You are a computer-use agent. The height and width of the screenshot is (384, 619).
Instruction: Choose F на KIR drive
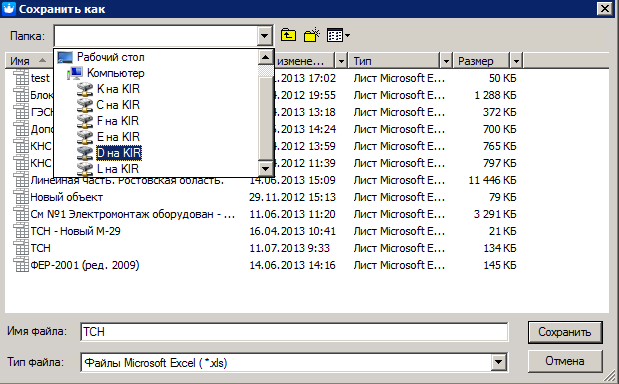[118, 121]
